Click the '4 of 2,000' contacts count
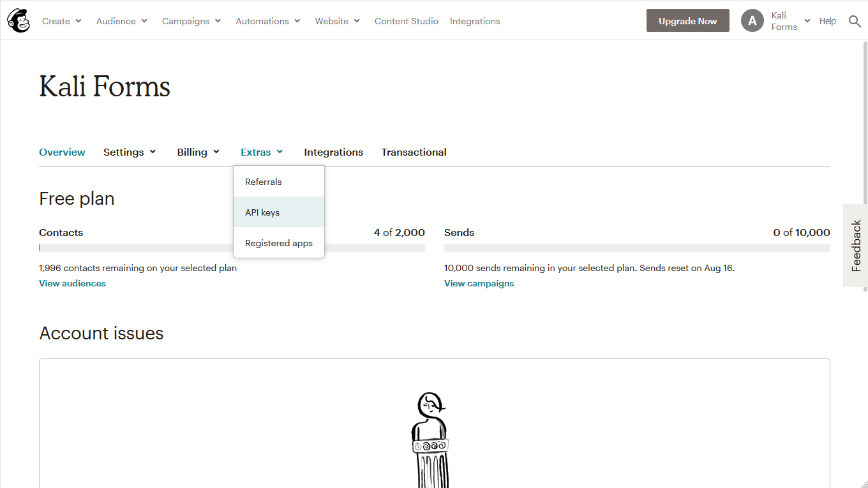868x488 pixels. 400,232
